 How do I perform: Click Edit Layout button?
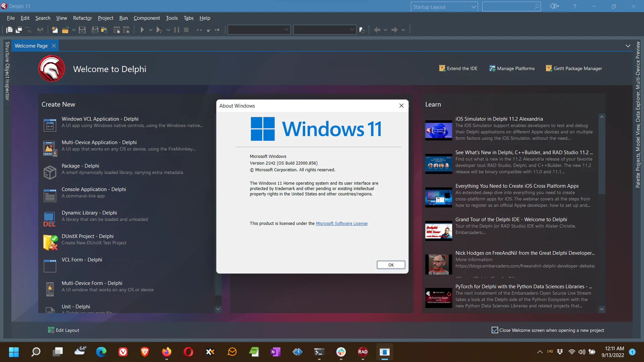(63, 330)
